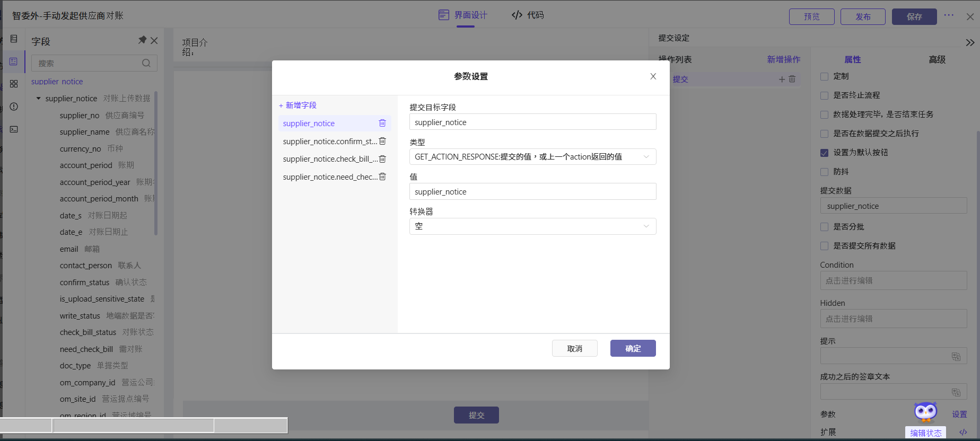The width and height of the screenshot is (980, 441).
Task: Click the Condition 点击进行编辑 field
Action: click(x=894, y=280)
